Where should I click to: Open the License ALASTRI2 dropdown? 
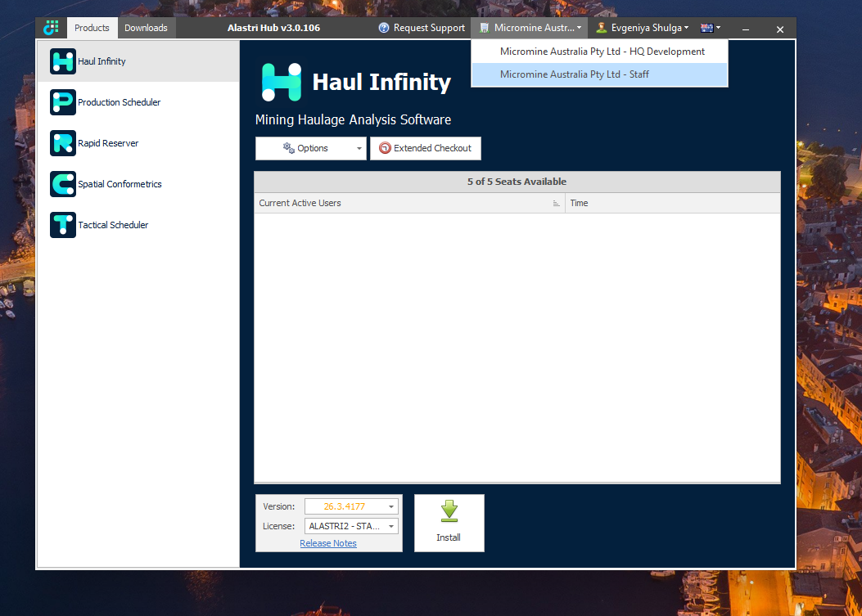(351, 526)
